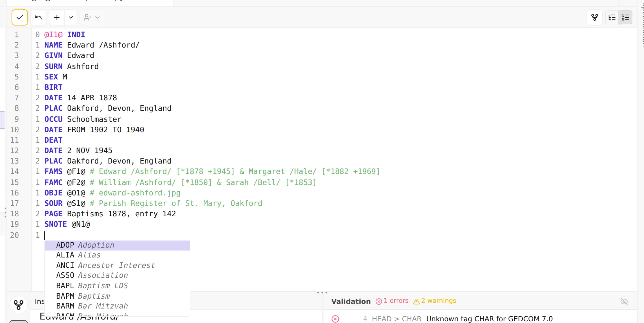Click line number 20 in gutter
This screenshot has height=323, width=644.
pyautogui.click(x=15, y=235)
